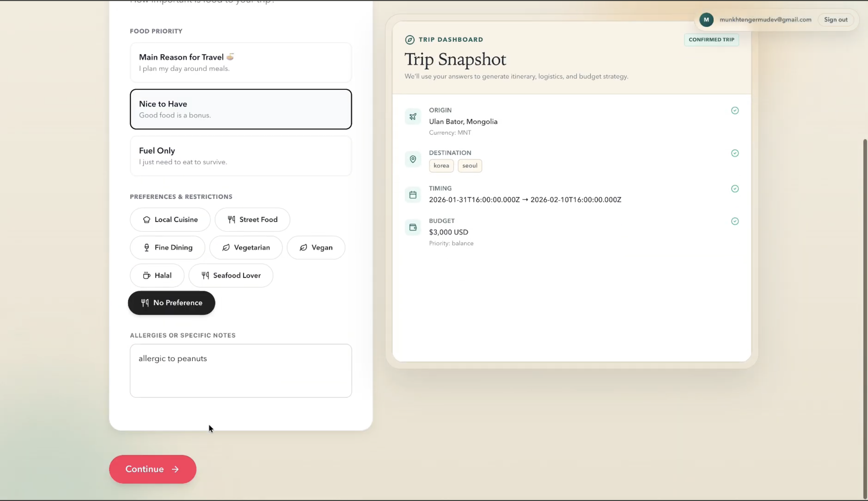Screen dimensions: 868x501
Task: Click the Trip Dashboard compass icon
Action: (x=409, y=40)
